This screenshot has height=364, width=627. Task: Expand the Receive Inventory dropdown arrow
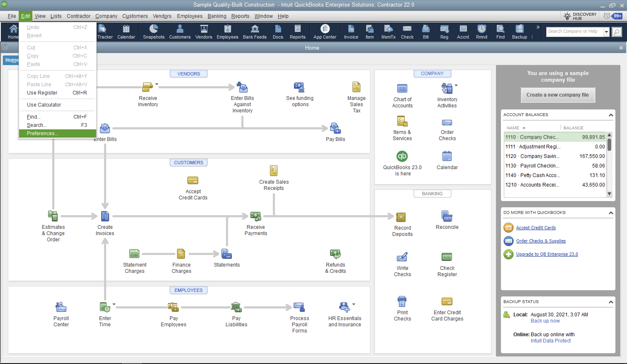coord(157,84)
